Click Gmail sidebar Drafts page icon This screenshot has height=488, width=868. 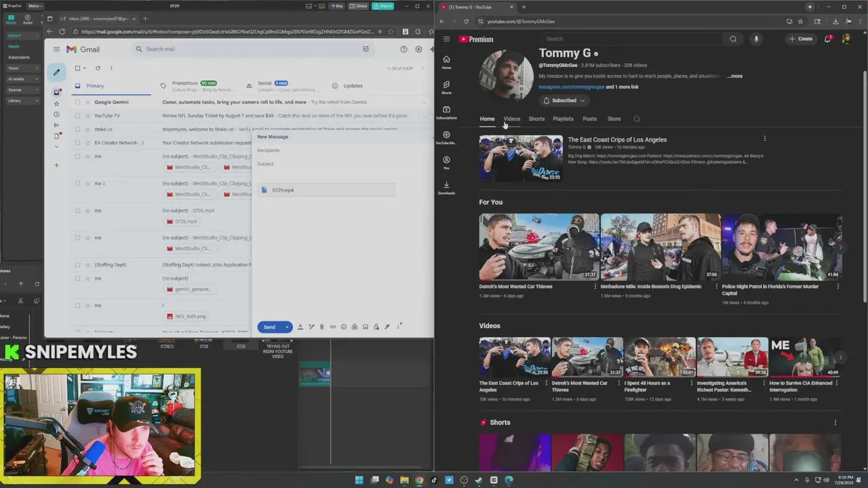pyautogui.click(x=56, y=136)
